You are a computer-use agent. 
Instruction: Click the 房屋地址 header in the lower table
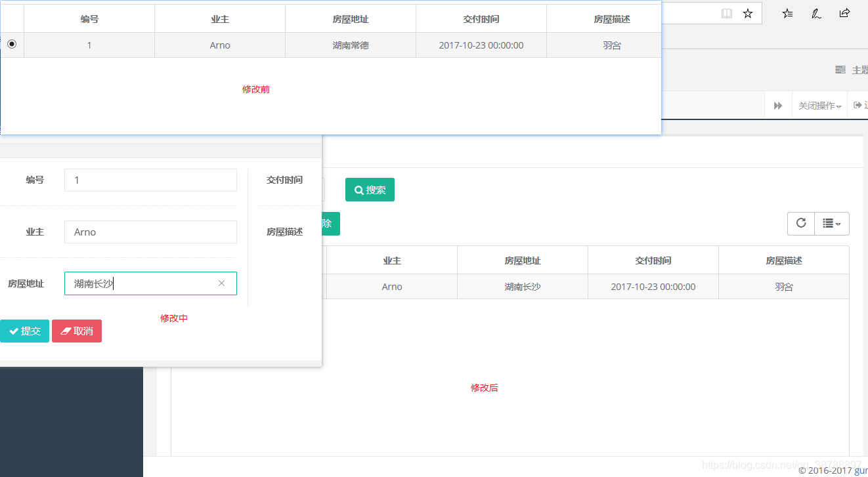[523, 260]
